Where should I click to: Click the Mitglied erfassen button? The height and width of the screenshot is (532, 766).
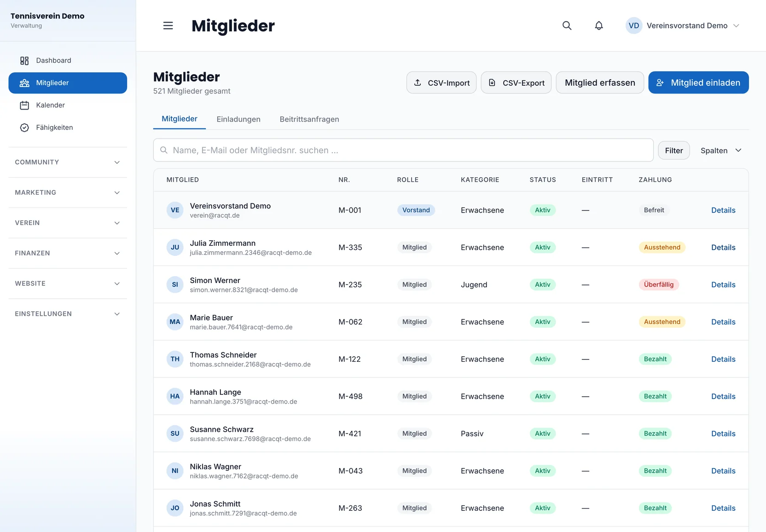click(x=600, y=83)
